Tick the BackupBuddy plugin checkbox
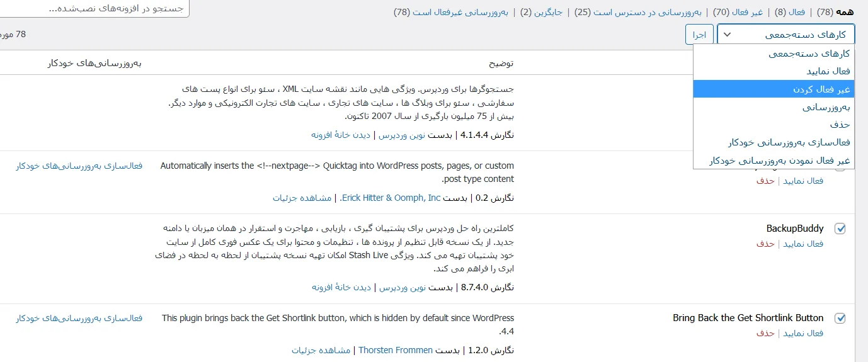This screenshot has width=868, height=362. (840, 229)
